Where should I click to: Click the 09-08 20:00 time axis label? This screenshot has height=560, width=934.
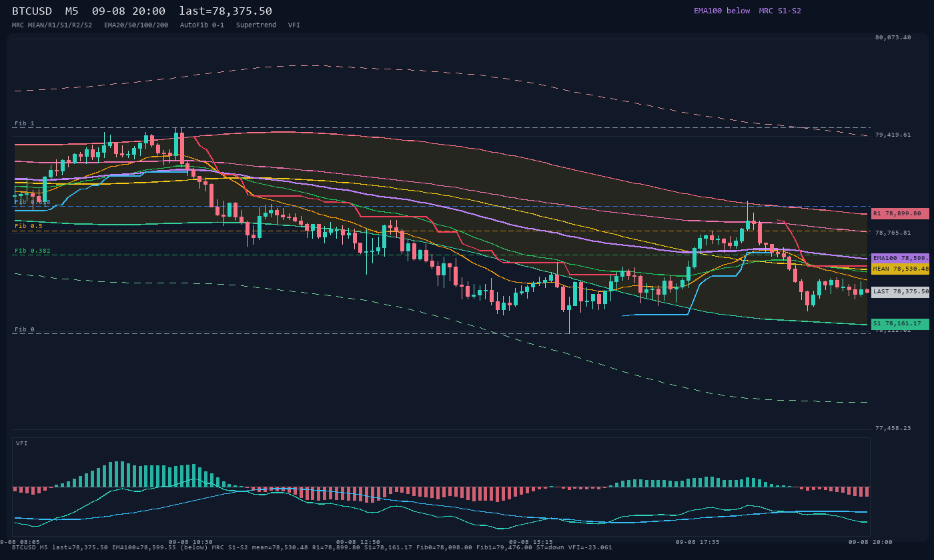[871, 542]
